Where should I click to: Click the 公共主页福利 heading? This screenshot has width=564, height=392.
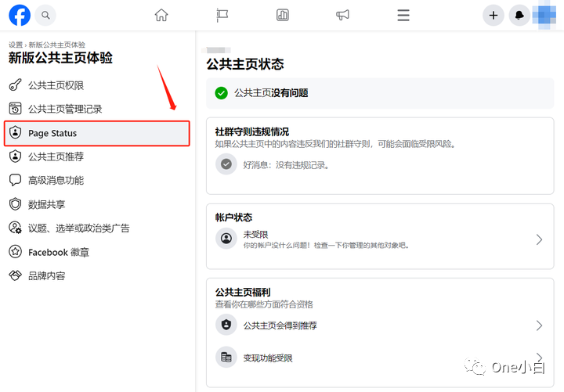243,292
